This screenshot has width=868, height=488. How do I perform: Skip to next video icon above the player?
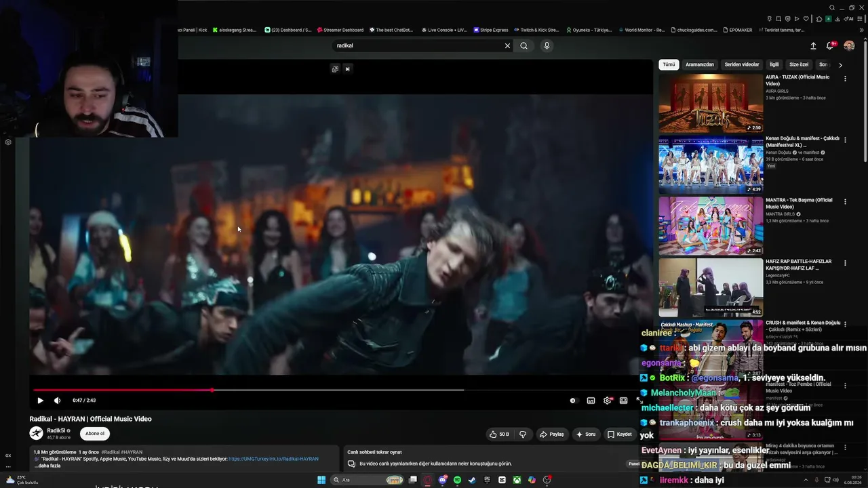click(347, 68)
